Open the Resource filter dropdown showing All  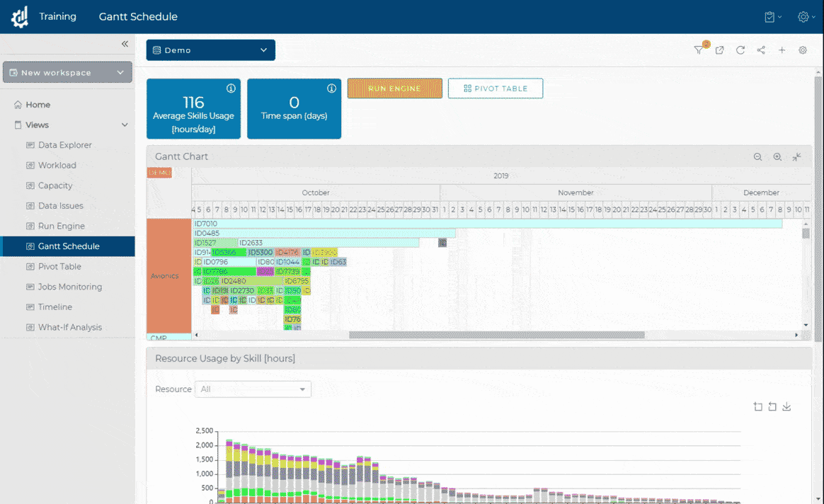(253, 389)
